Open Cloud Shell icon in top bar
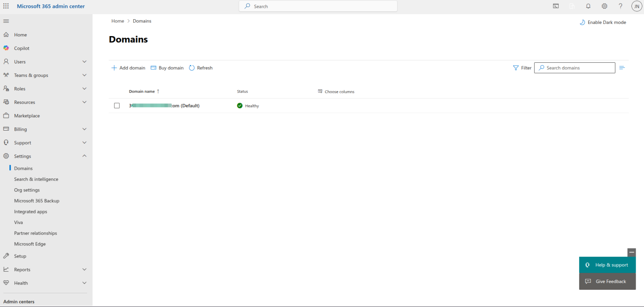This screenshot has width=644, height=307. pos(556,6)
